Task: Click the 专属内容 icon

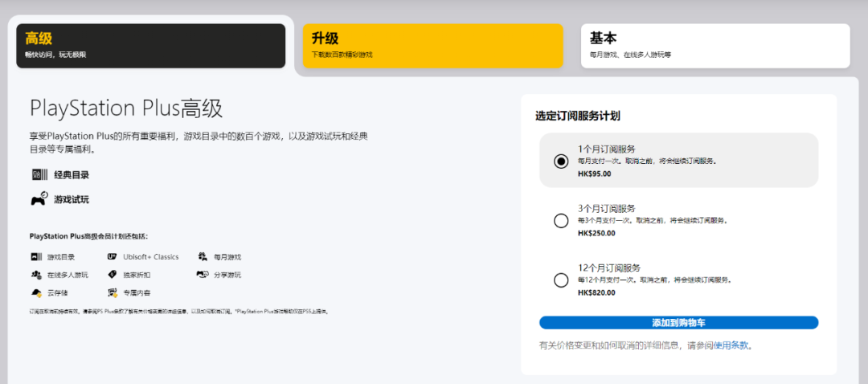Action: 113,292
